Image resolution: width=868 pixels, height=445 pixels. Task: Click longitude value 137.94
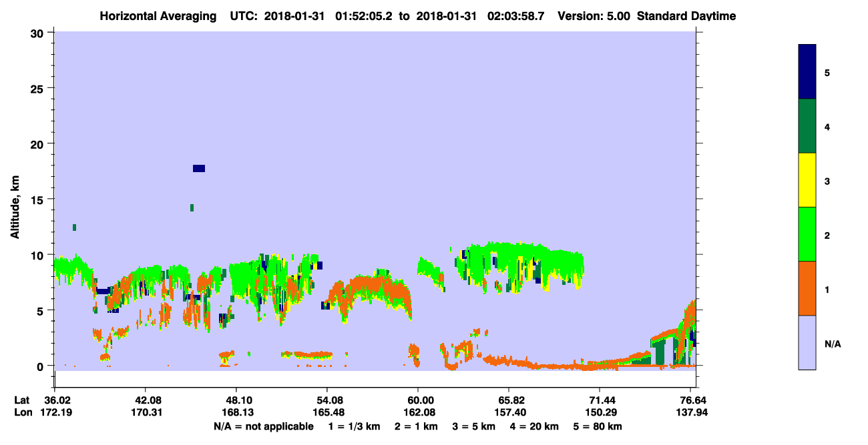(690, 412)
